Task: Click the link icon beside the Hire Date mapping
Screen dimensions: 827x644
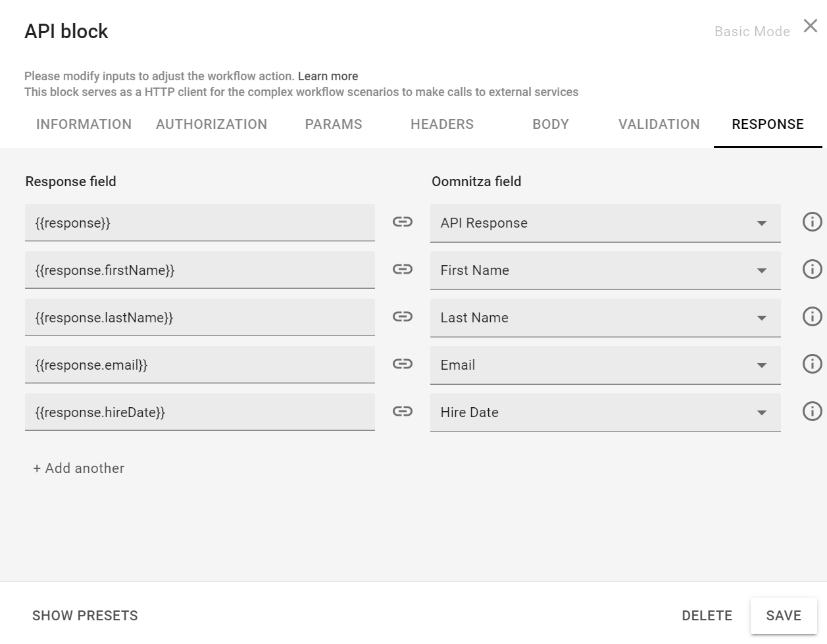Action: tap(402, 411)
